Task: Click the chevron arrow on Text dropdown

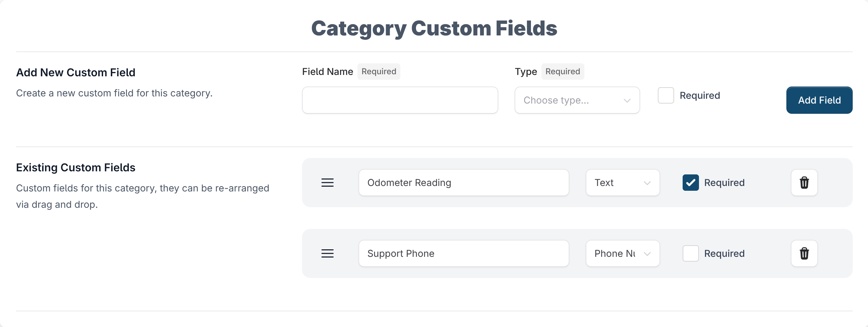Action: (647, 183)
